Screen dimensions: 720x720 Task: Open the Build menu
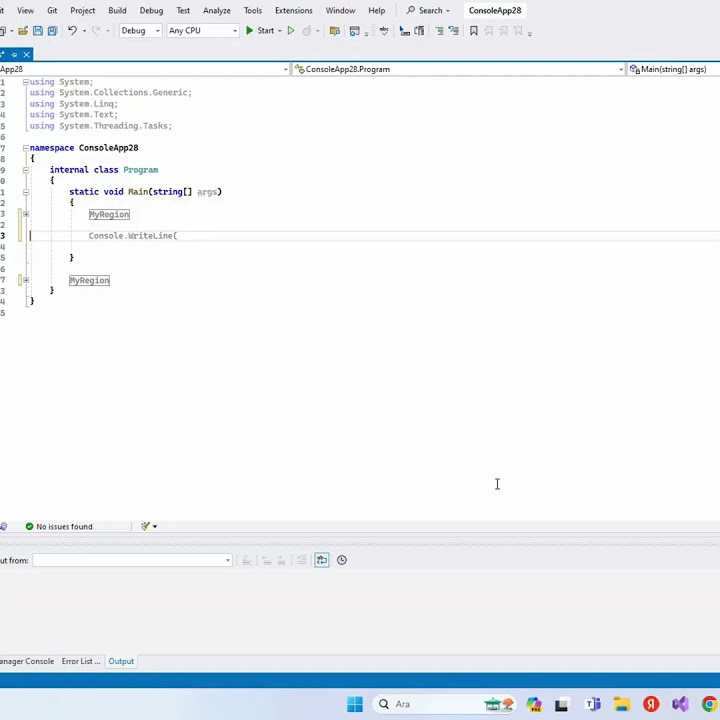[x=117, y=10]
